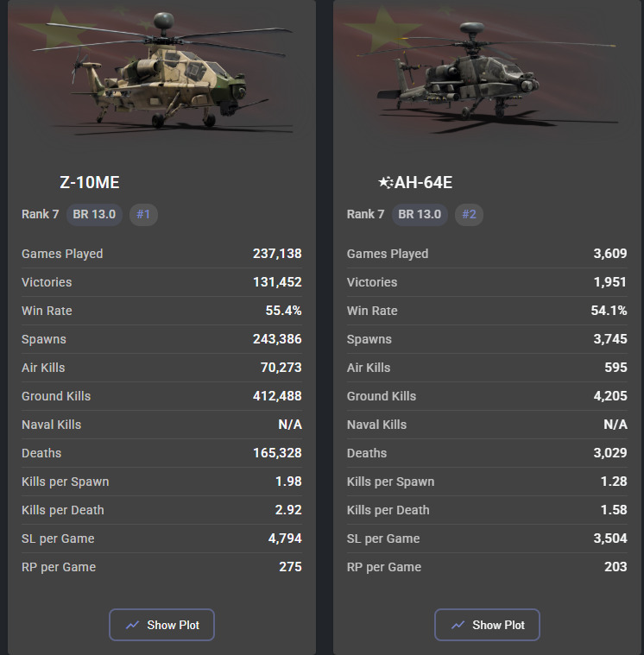
Task: Click the Show Plot button under Z-10ME
Action: [161, 625]
